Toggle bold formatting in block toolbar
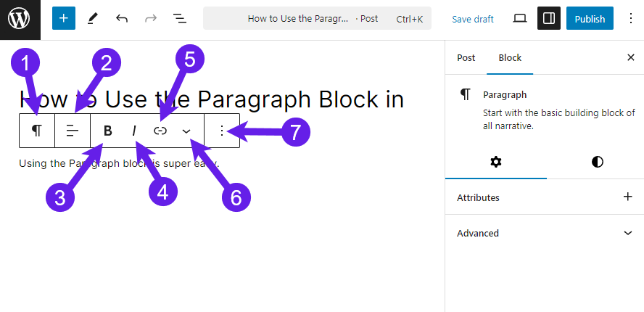 (107, 131)
